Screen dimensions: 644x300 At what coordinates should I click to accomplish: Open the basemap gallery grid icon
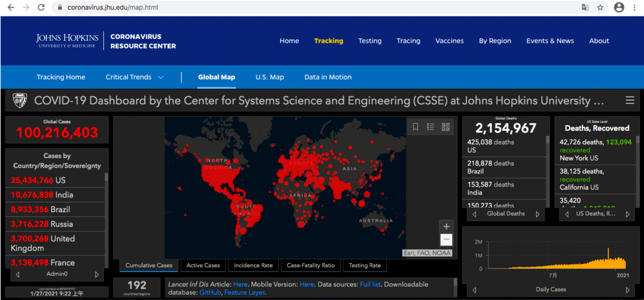tap(446, 127)
